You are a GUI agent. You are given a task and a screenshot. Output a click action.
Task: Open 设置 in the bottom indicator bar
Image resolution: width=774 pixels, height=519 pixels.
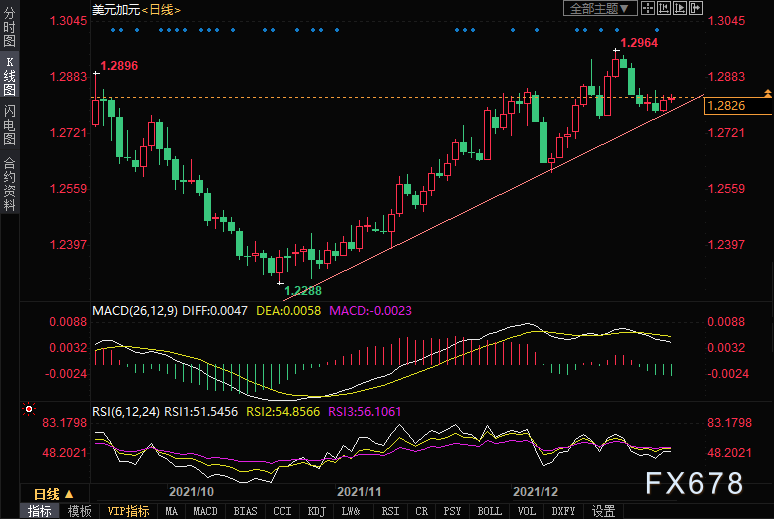pyautogui.click(x=603, y=511)
